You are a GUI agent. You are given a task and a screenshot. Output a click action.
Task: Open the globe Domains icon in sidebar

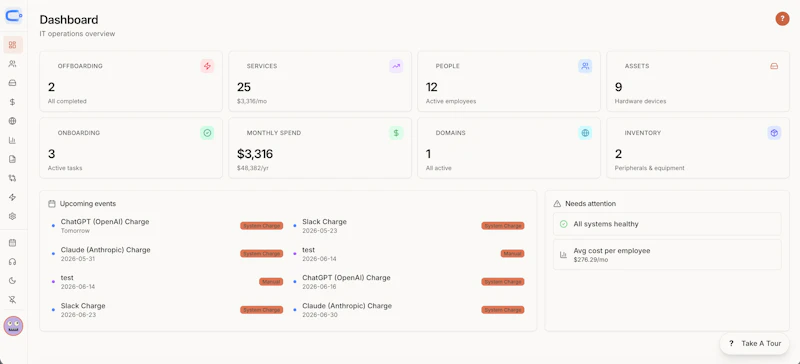(13, 121)
